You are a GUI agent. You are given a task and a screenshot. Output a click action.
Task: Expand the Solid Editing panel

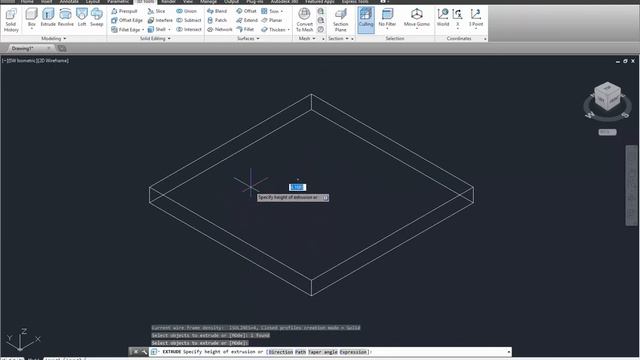pyautogui.click(x=155, y=38)
